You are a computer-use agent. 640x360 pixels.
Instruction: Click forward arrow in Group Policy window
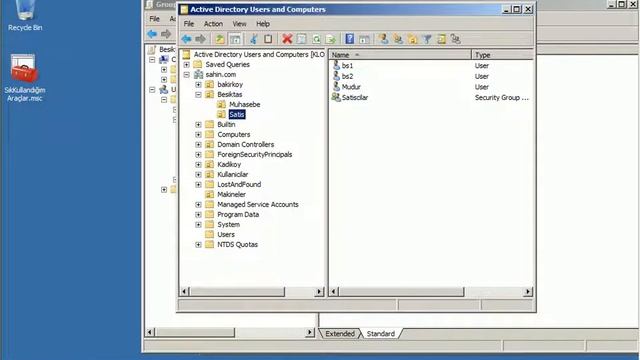tap(166, 34)
